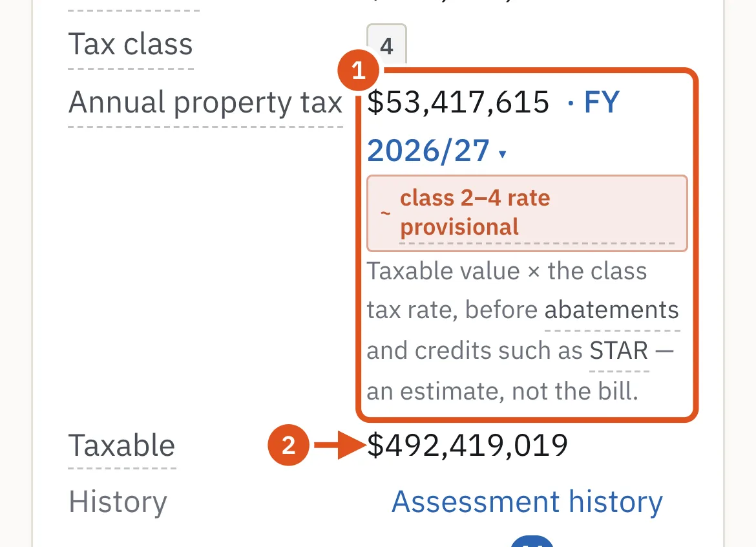Click the orange arrow pointing at taxable value
This screenshot has width=756, height=547.
coord(340,445)
